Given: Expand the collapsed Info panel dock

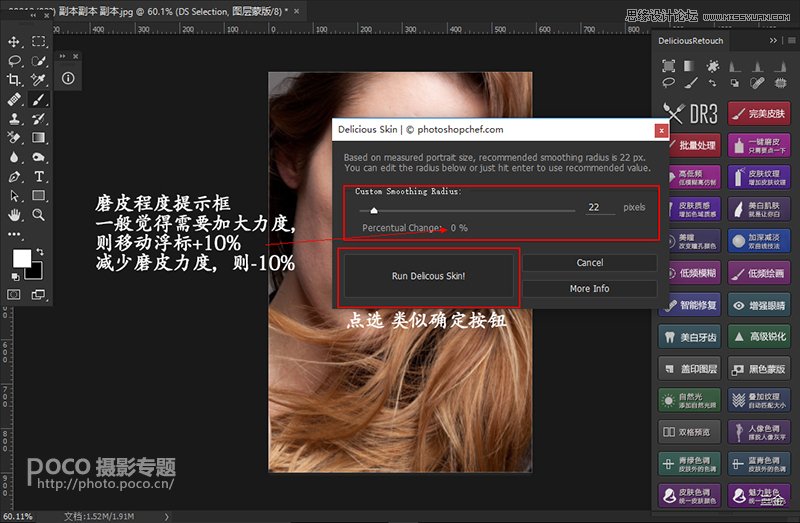Looking at the screenshot, I should coord(62,56).
